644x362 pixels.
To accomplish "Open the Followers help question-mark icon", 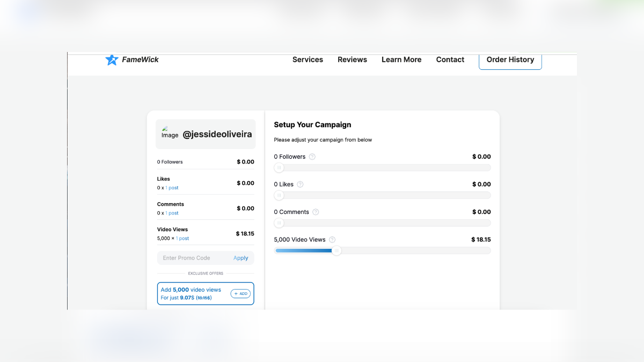I will point(312,157).
